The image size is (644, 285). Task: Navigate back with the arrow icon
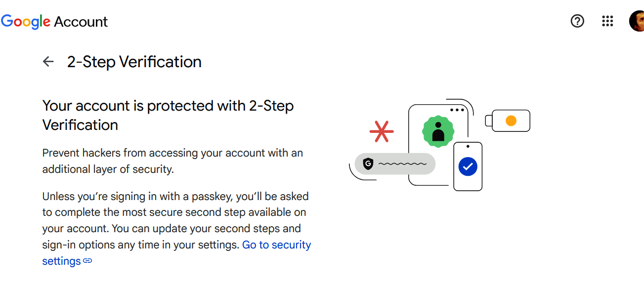47,61
